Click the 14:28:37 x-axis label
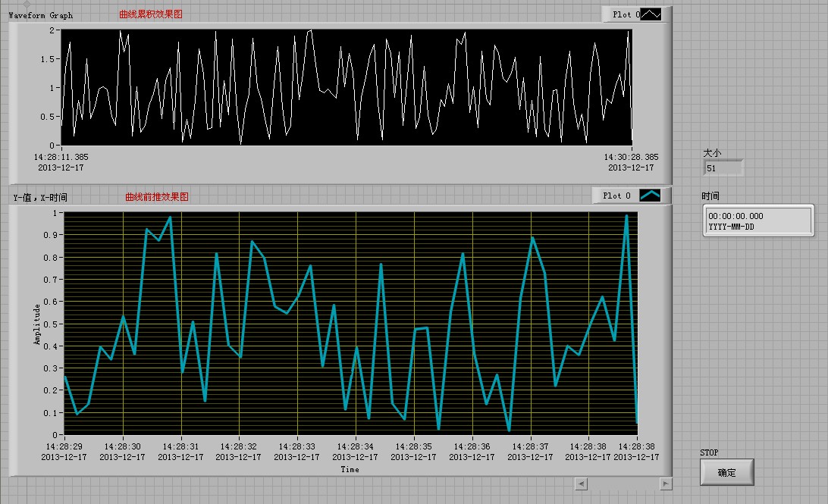This screenshot has width=828, height=504. click(530, 446)
